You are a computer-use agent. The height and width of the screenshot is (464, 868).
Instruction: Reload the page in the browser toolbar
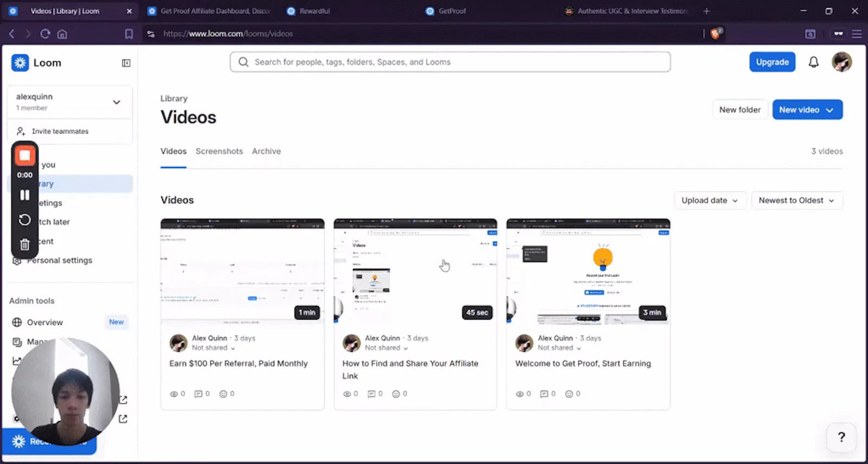click(x=45, y=34)
